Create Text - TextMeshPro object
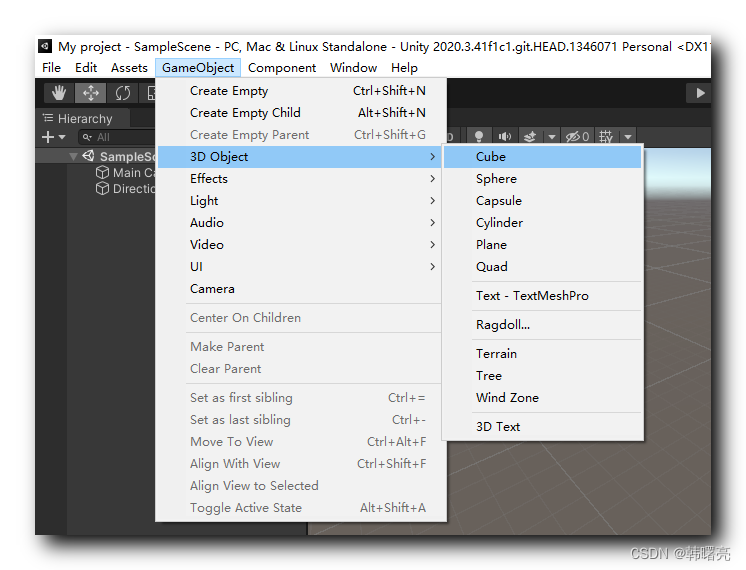 543,296
